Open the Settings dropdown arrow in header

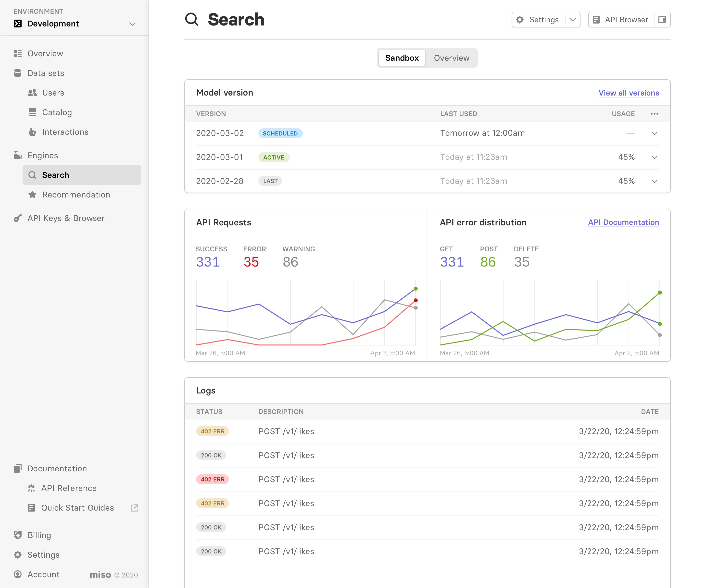pyautogui.click(x=573, y=20)
